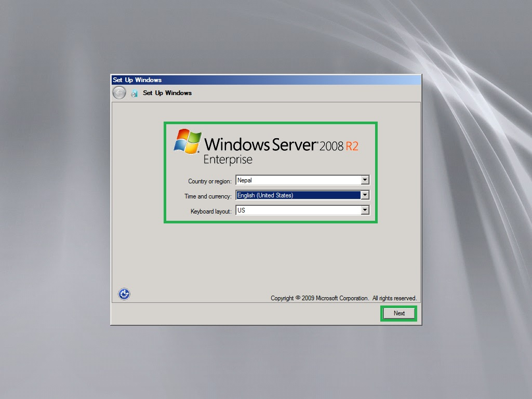Click the Windows flag logo
This screenshot has width=532, height=399.
187,141
